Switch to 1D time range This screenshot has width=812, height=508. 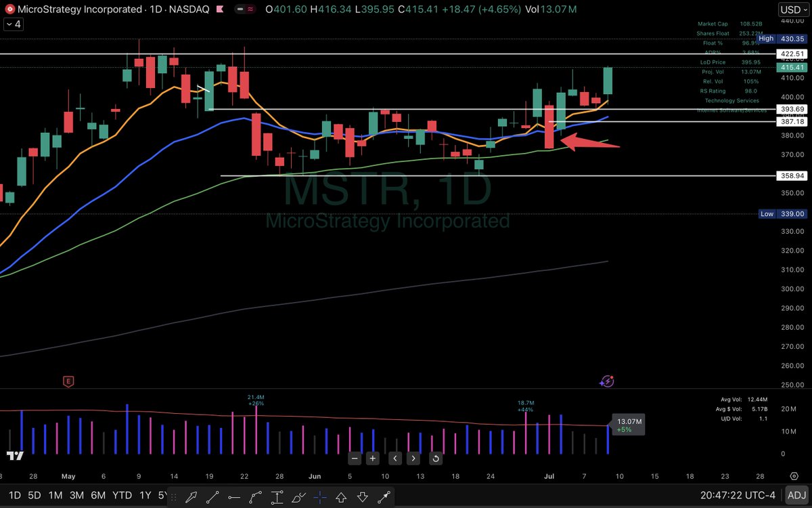[14, 495]
